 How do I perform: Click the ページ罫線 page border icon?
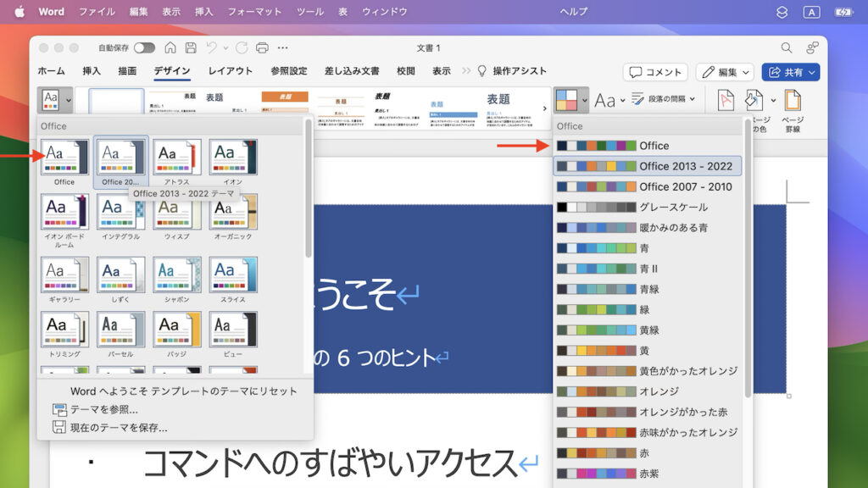click(x=793, y=100)
